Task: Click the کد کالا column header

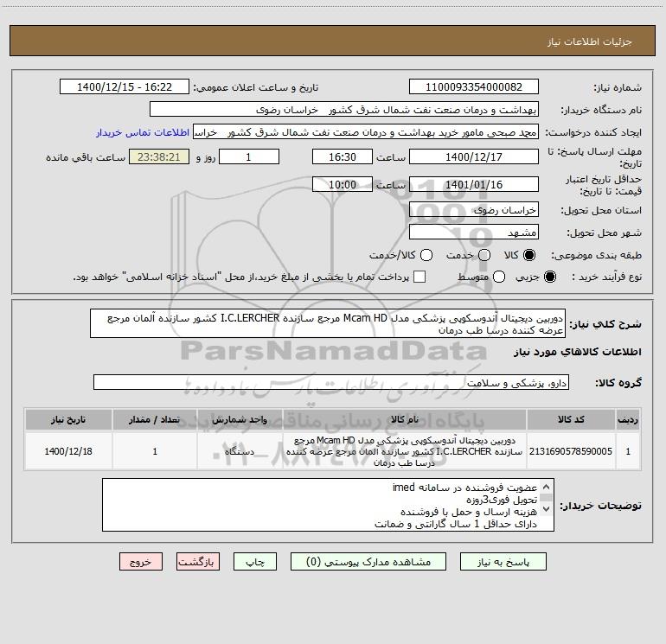Action: [x=571, y=419]
